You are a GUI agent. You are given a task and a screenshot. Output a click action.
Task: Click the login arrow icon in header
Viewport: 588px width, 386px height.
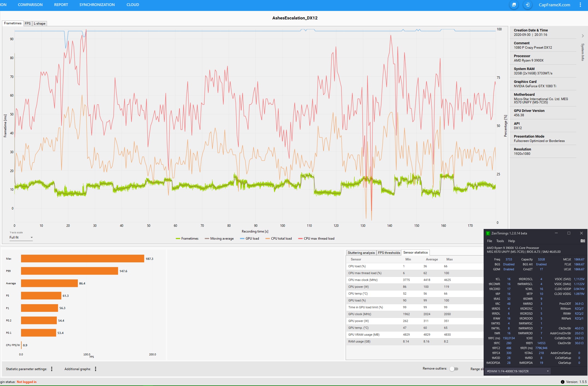pos(528,5)
